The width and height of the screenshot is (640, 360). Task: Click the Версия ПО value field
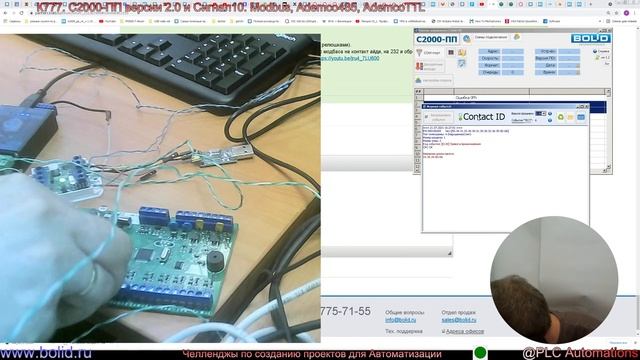point(569,58)
